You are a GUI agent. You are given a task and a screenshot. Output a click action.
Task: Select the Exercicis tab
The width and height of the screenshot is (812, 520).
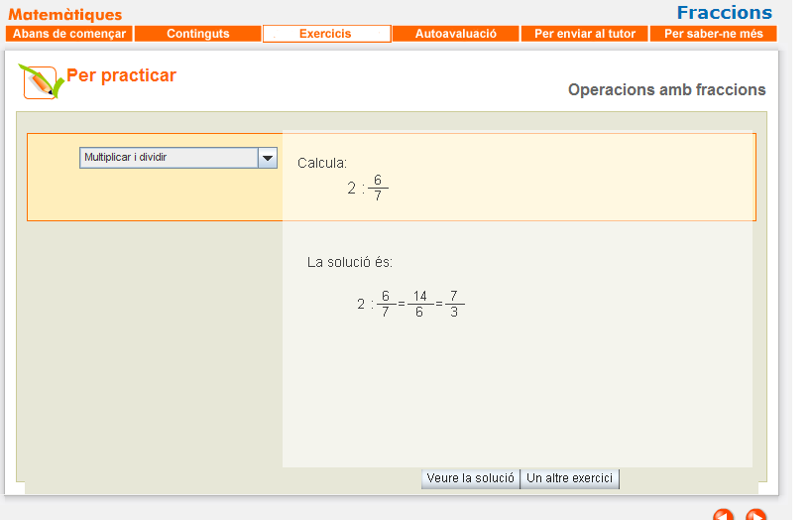click(326, 34)
